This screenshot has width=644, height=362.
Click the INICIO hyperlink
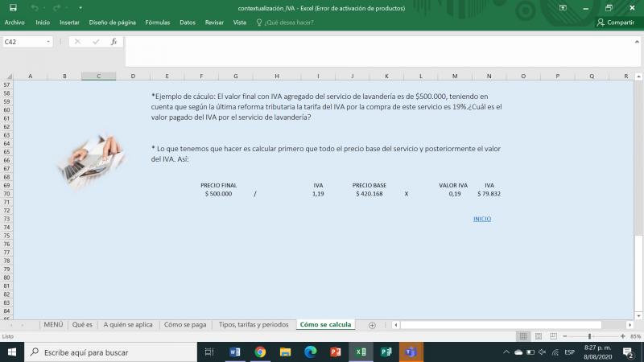point(481,219)
